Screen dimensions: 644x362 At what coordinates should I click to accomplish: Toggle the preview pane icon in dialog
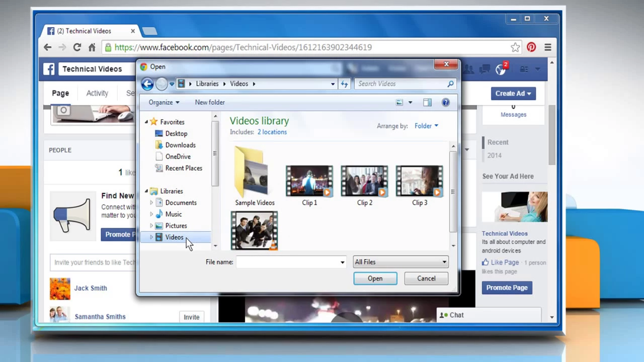pyautogui.click(x=427, y=103)
